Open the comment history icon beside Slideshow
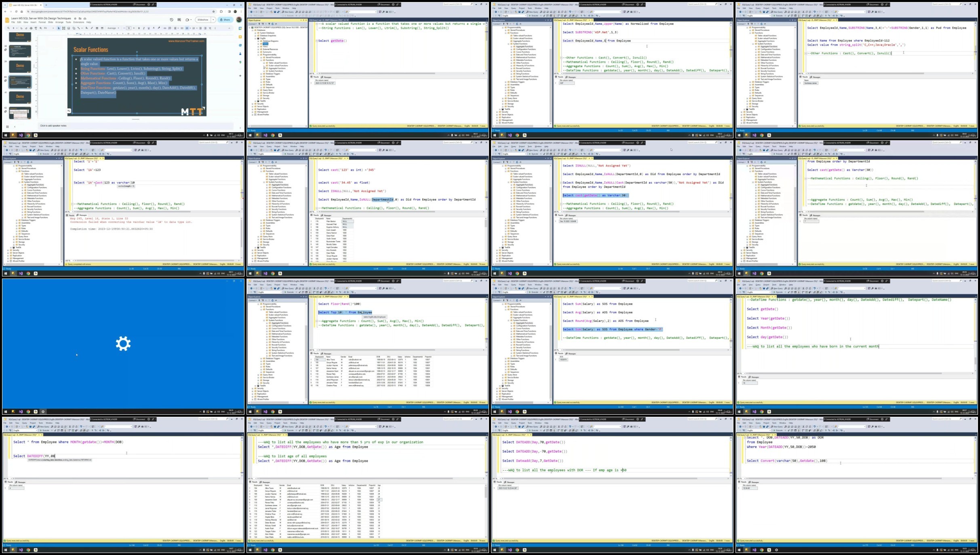 pyautogui.click(x=179, y=20)
